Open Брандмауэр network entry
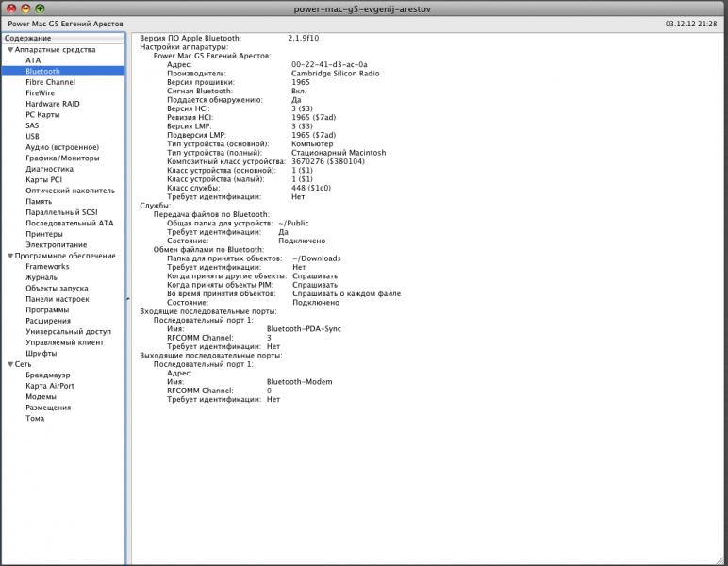 click(48, 375)
